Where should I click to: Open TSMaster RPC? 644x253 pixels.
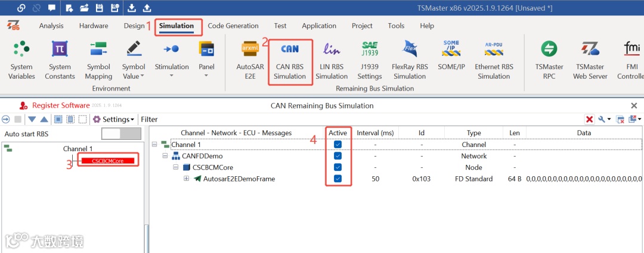tap(549, 60)
